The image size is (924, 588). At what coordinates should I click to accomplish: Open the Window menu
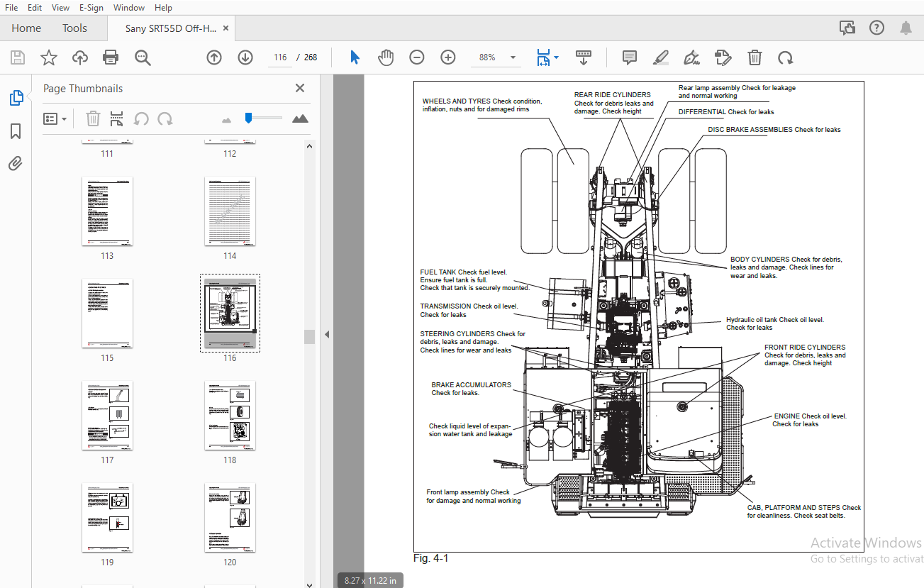click(129, 8)
